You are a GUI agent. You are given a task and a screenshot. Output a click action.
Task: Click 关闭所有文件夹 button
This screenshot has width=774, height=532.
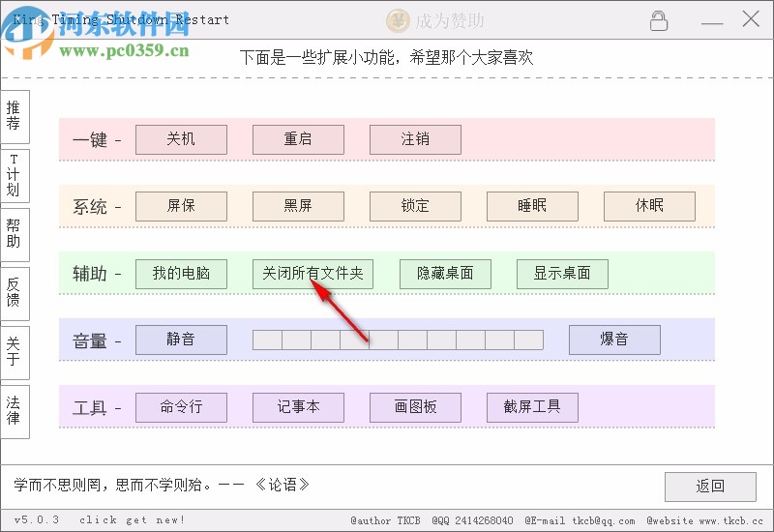pyautogui.click(x=313, y=274)
